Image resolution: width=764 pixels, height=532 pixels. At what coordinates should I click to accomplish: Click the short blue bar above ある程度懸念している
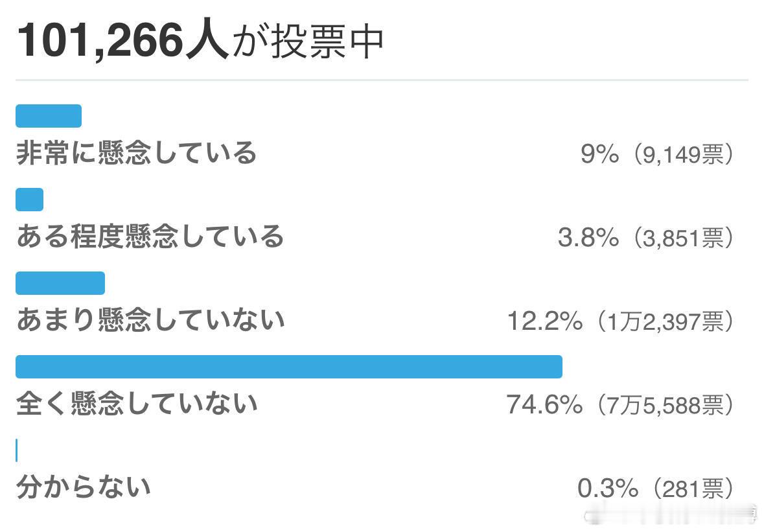click(29, 200)
